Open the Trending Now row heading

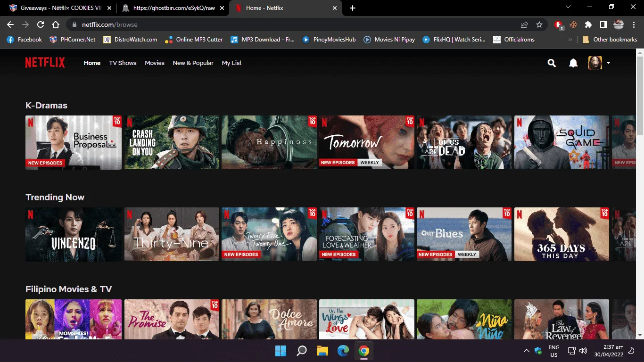pos(55,197)
